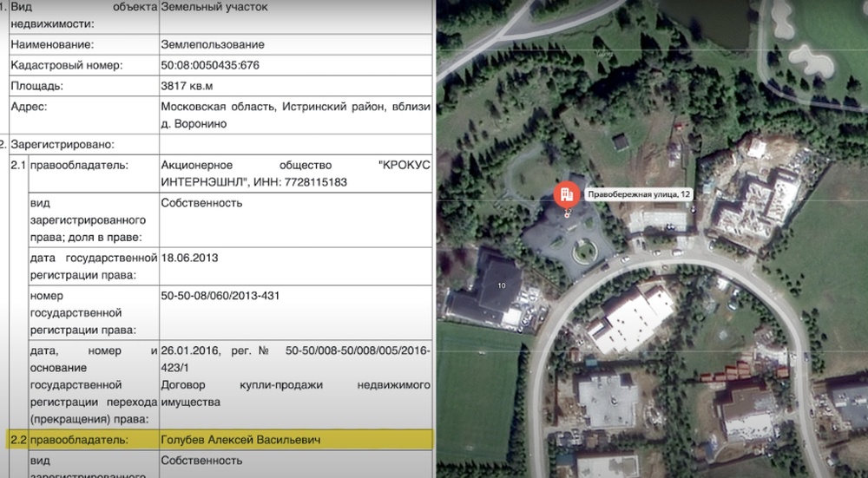Click the row 2.1 number cell
This screenshot has width=868, height=478.
point(16,164)
